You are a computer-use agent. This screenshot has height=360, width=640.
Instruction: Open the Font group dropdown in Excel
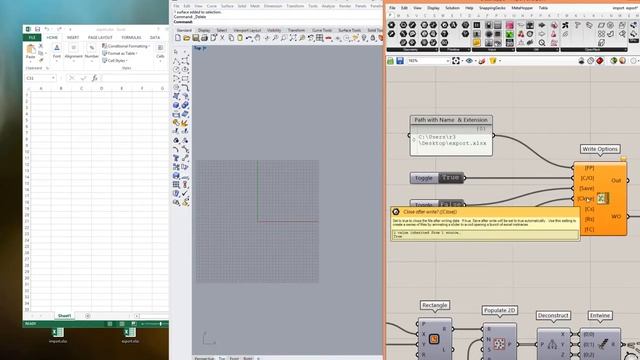click(x=57, y=51)
